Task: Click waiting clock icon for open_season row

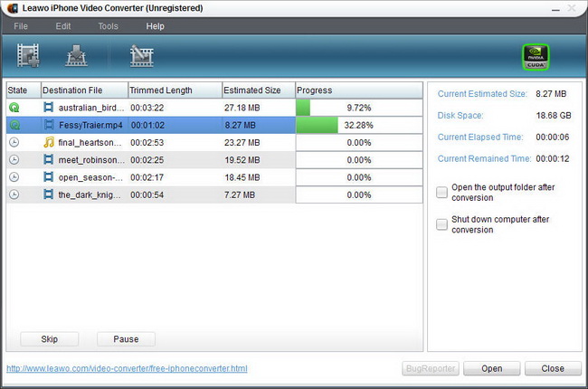Action: click(14, 177)
